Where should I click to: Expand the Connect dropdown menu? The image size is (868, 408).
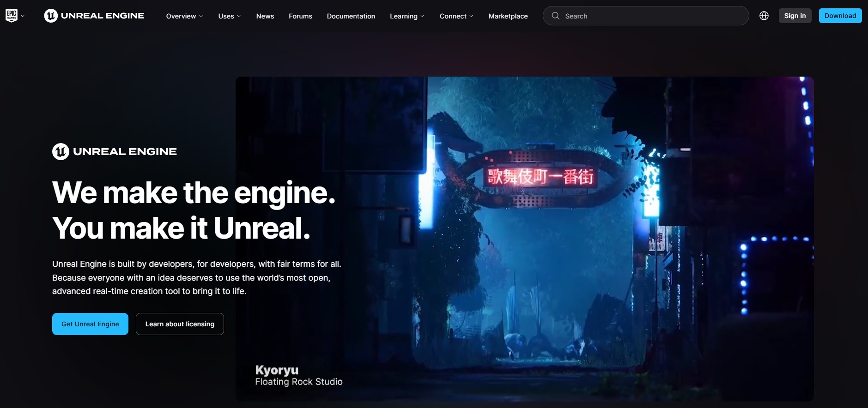456,16
